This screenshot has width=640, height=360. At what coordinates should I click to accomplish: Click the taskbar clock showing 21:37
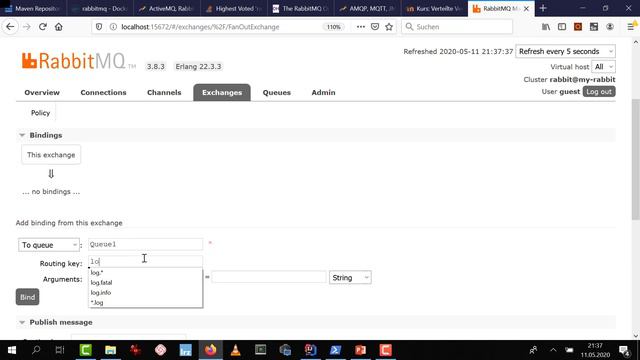(x=595, y=350)
